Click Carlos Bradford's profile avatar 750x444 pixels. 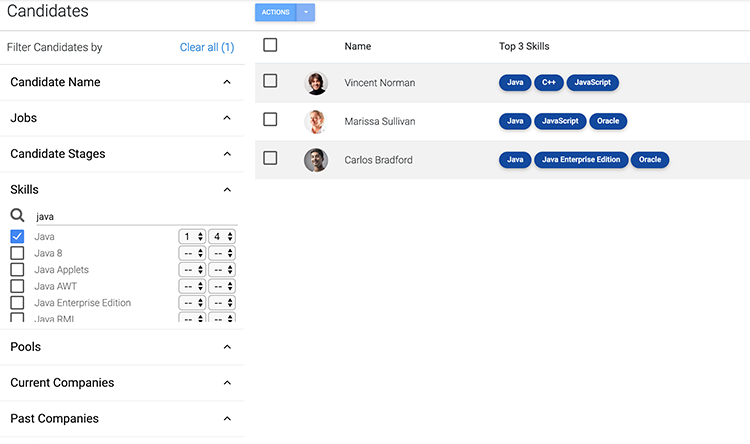pos(316,160)
